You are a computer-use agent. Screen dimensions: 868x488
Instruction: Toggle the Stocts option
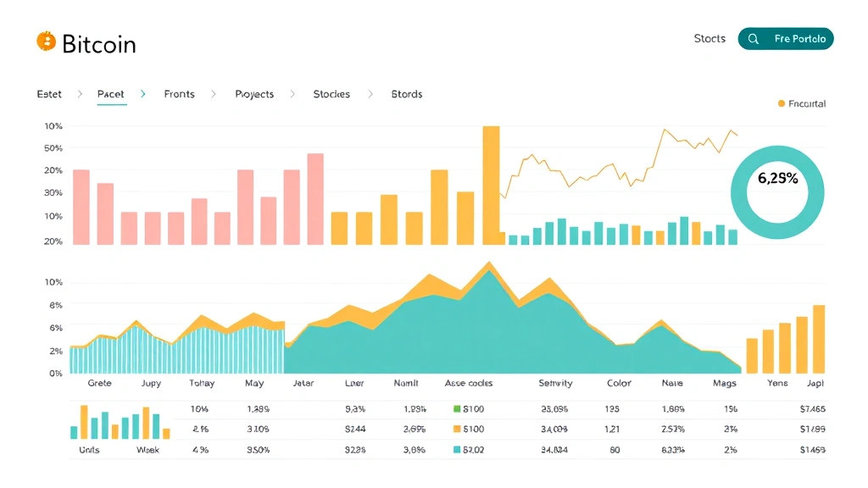point(709,38)
